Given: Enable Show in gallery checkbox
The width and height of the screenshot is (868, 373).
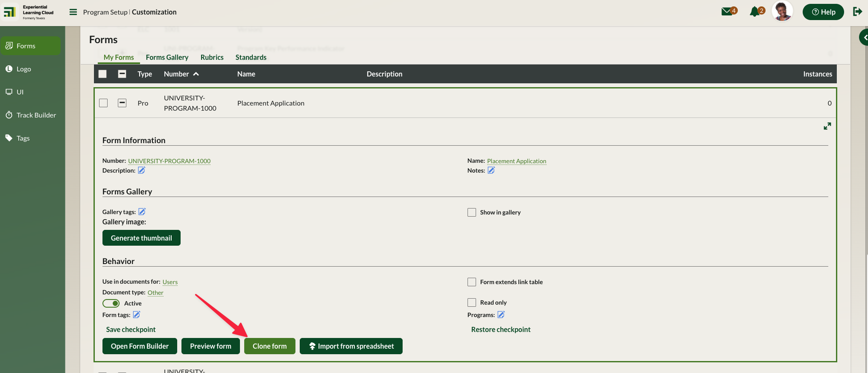Looking at the screenshot, I should point(472,212).
